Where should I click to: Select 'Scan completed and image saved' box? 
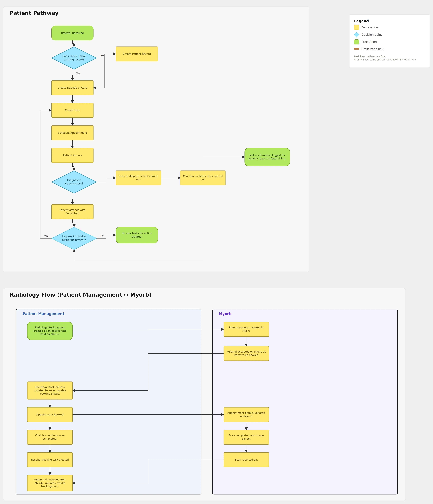pyautogui.click(x=246, y=437)
